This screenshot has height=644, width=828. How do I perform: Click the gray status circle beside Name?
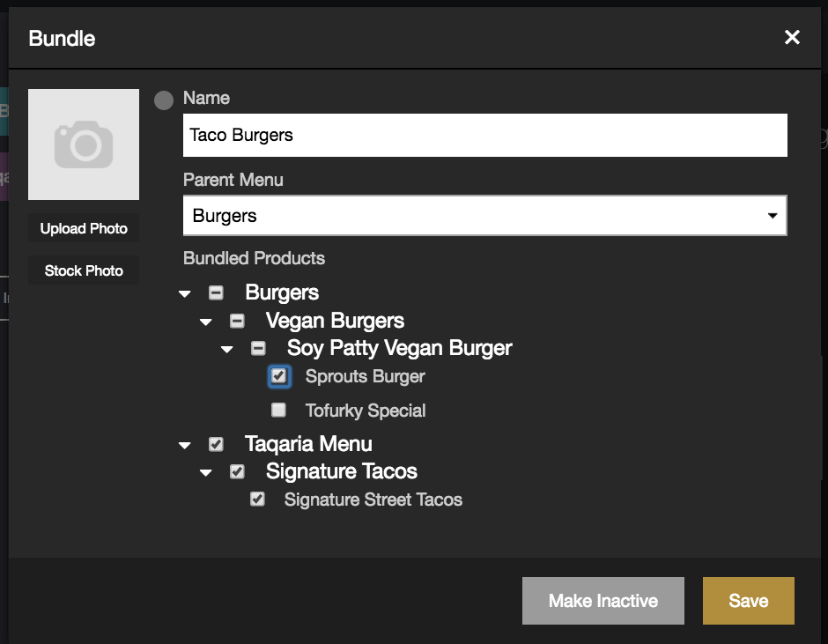click(164, 100)
